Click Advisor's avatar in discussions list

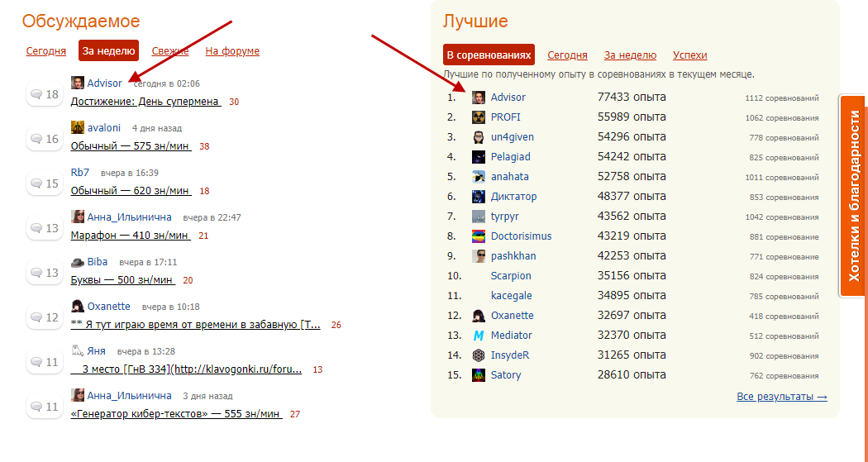point(78,83)
